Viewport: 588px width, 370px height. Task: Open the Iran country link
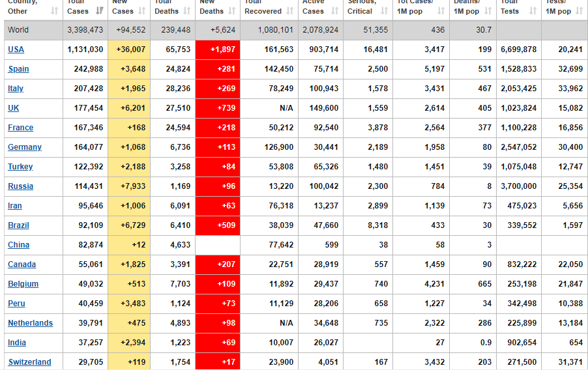[15, 205]
